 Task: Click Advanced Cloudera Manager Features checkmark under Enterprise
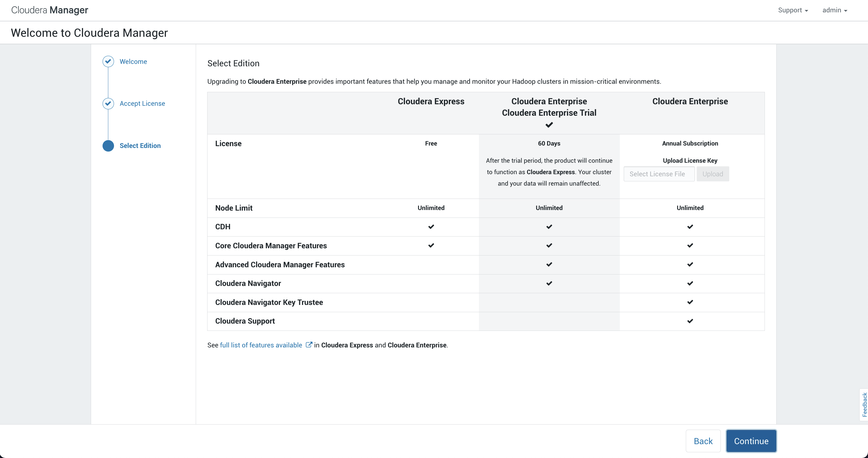click(690, 265)
